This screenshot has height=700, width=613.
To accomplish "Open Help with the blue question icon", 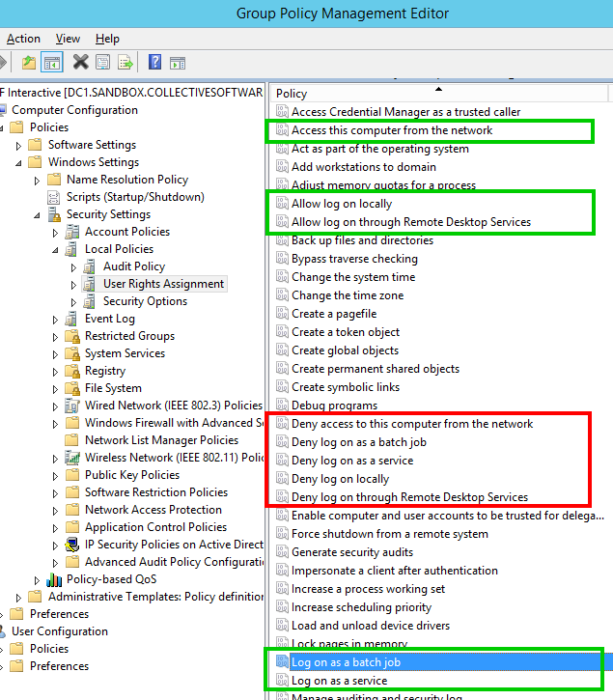I will 154,63.
